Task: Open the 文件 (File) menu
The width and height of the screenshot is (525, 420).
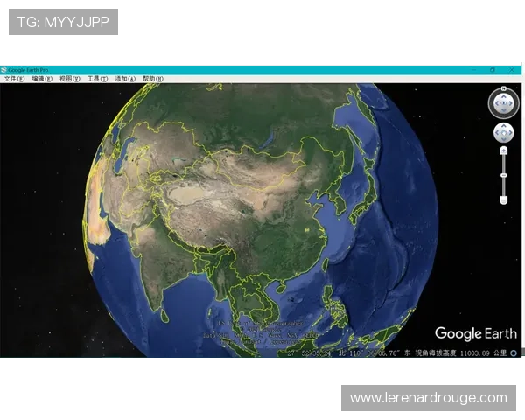Action: [14, 79]
